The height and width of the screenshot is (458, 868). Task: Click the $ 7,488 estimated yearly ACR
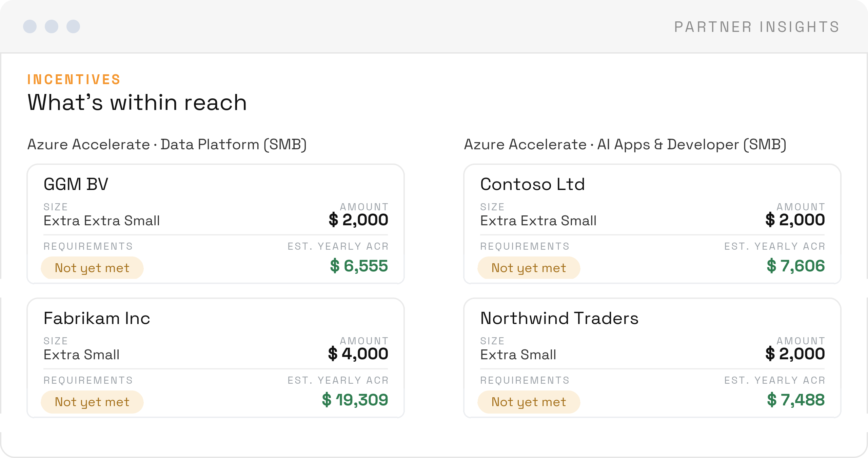coord(796,400)
